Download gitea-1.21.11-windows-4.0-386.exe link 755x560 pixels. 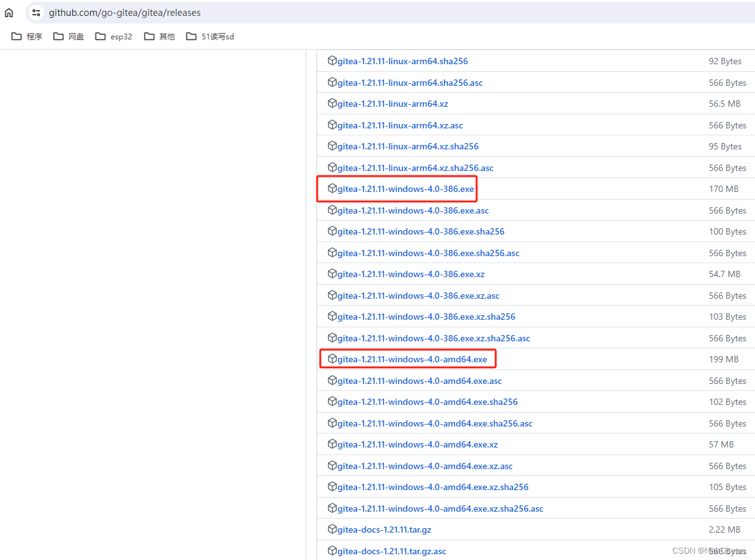click(x=405, y=189)
